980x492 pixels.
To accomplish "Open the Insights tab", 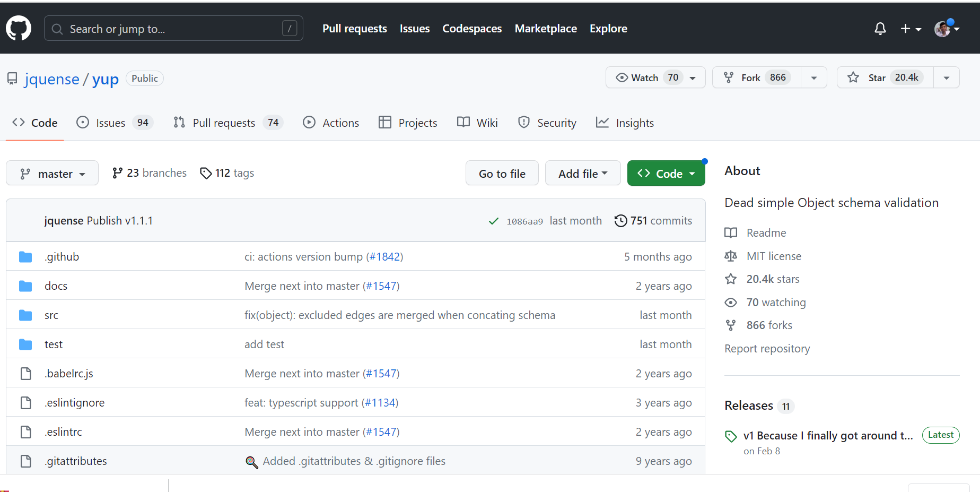I will pyautogui.click(x=625, y=123).
